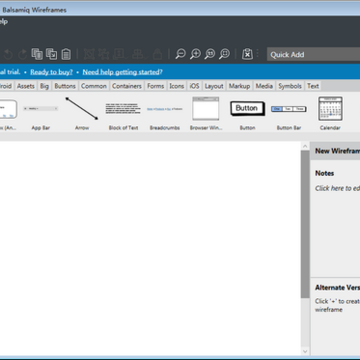The image size is (360, 360).
Task: Click the Zoom to actual size icon
Action: tap(210, 54)
